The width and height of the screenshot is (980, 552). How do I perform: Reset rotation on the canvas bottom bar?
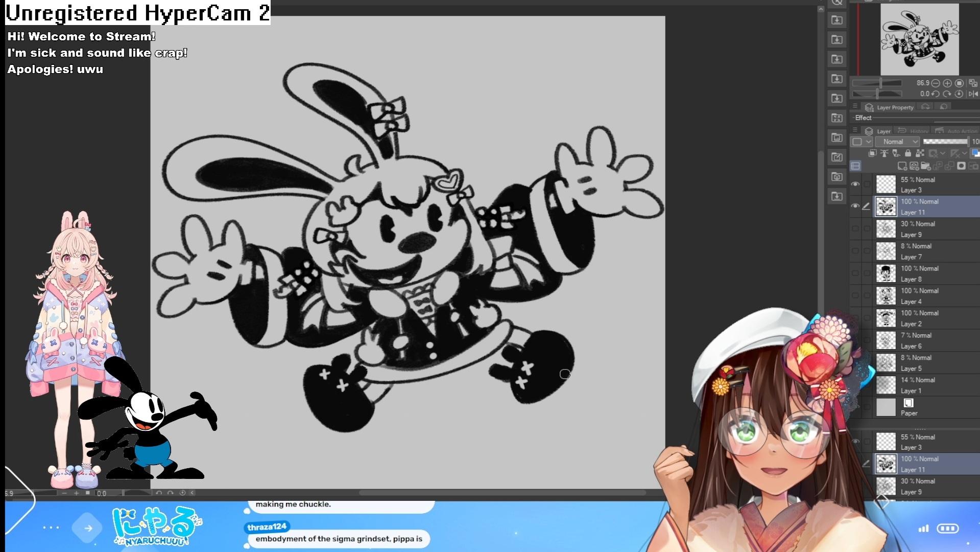pyautogui.click(x=182, y=493)
